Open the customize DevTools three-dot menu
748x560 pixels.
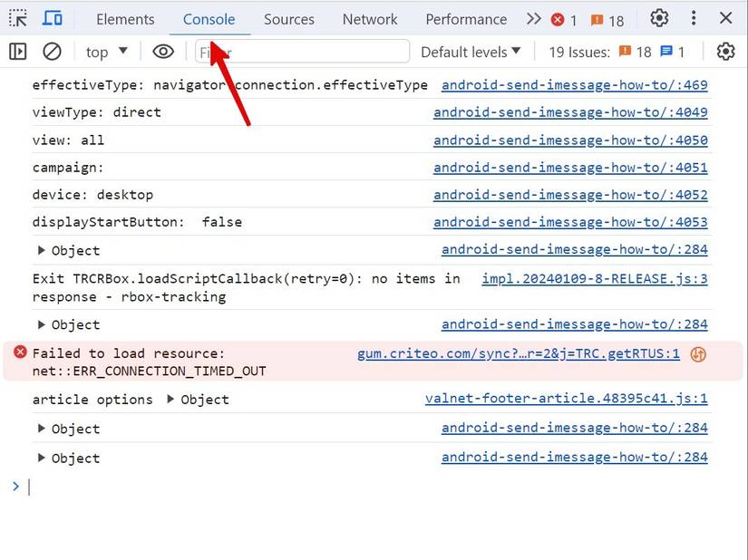692,17
